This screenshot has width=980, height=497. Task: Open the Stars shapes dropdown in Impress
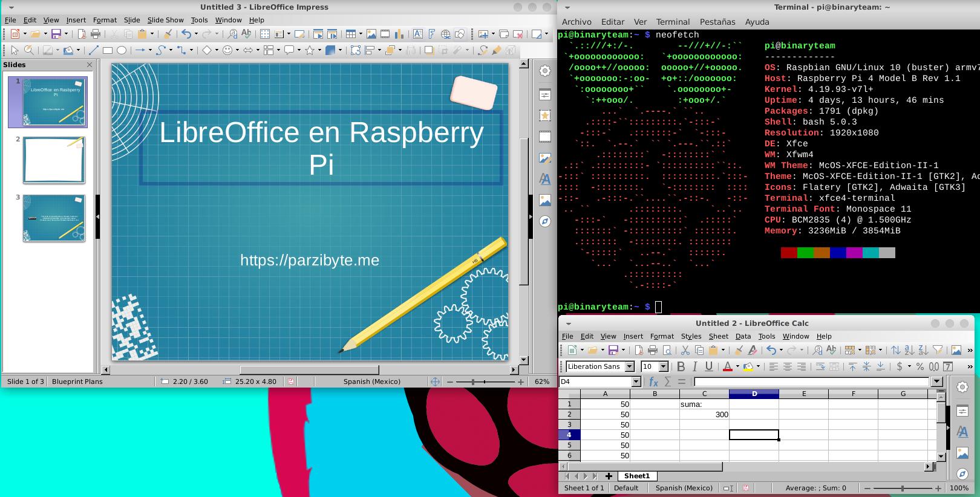(x=319, y=50)
